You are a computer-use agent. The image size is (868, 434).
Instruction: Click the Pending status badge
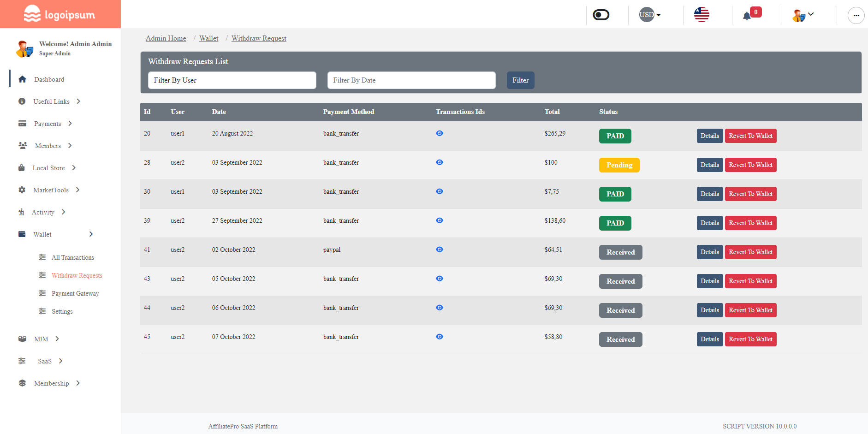point(619,165)
